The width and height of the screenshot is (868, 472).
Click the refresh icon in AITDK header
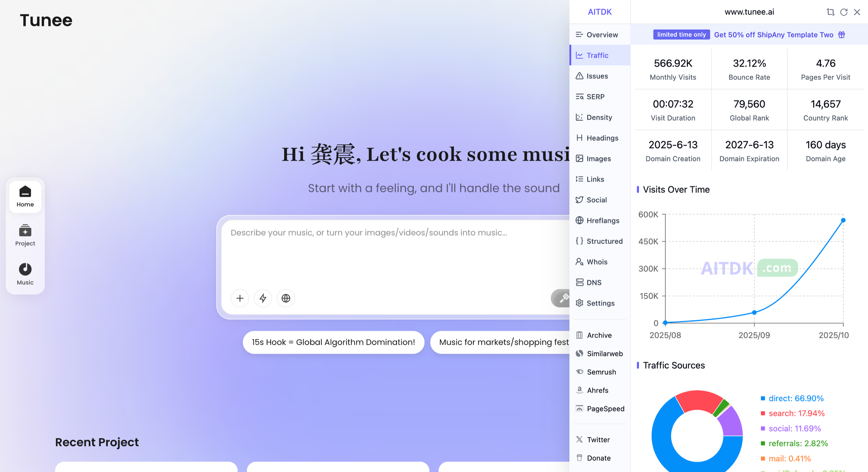coord(843,12)
